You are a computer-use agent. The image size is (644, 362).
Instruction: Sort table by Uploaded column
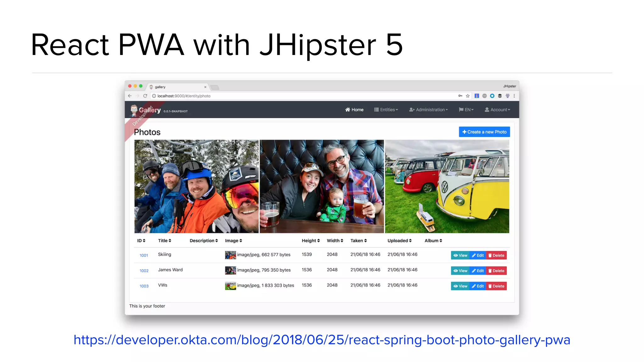(x=400, y=241)
